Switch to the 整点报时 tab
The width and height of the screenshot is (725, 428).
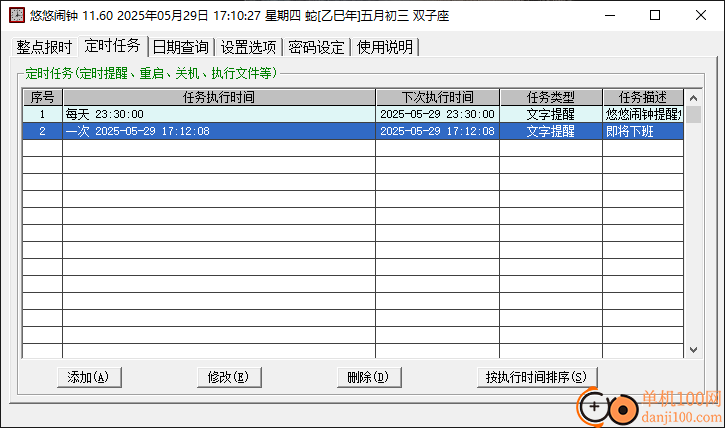[x=44, y=47]
